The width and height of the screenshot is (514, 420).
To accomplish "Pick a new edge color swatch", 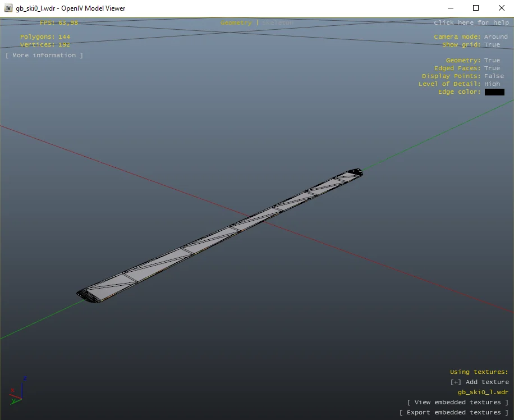I will [x=494, y=92].
